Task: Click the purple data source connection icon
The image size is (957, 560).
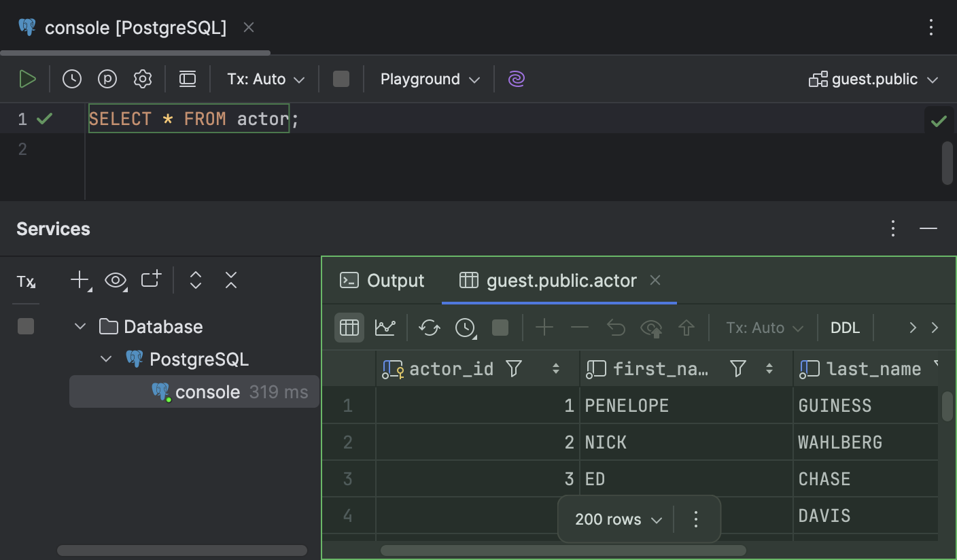Action: click(516, 79)
